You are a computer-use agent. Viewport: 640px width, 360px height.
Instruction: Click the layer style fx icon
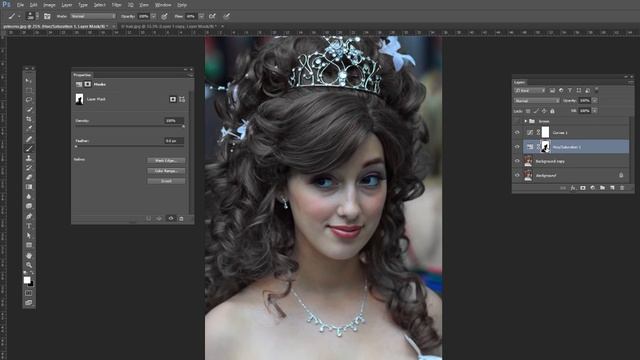[x=573, y=188]
